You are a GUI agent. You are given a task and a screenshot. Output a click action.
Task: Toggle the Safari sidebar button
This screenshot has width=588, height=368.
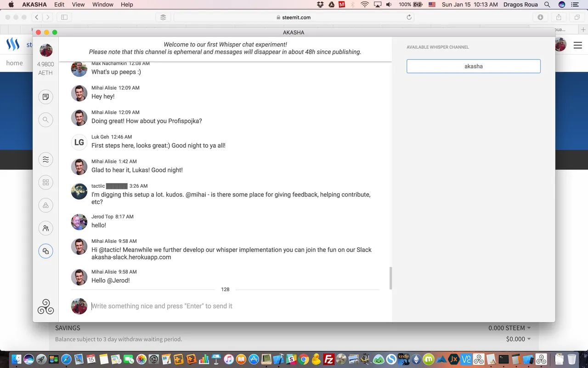point(64,17)
